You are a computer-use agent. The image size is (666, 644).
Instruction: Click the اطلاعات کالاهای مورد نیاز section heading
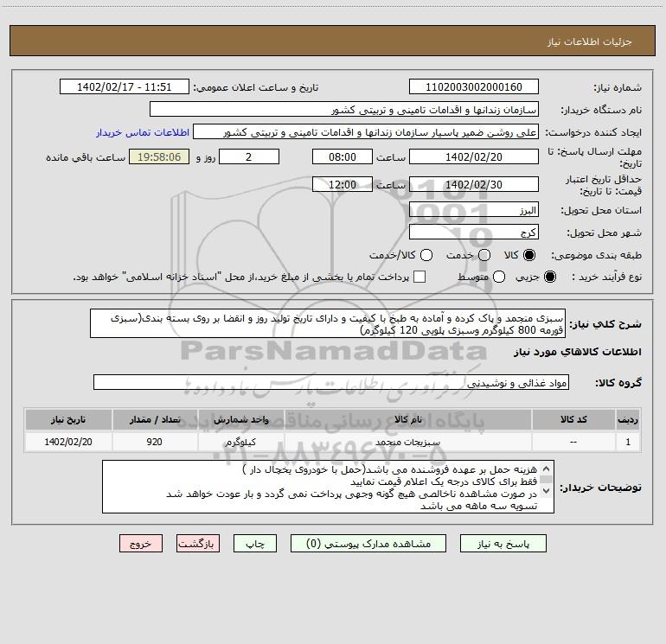[x=578, y=352]
